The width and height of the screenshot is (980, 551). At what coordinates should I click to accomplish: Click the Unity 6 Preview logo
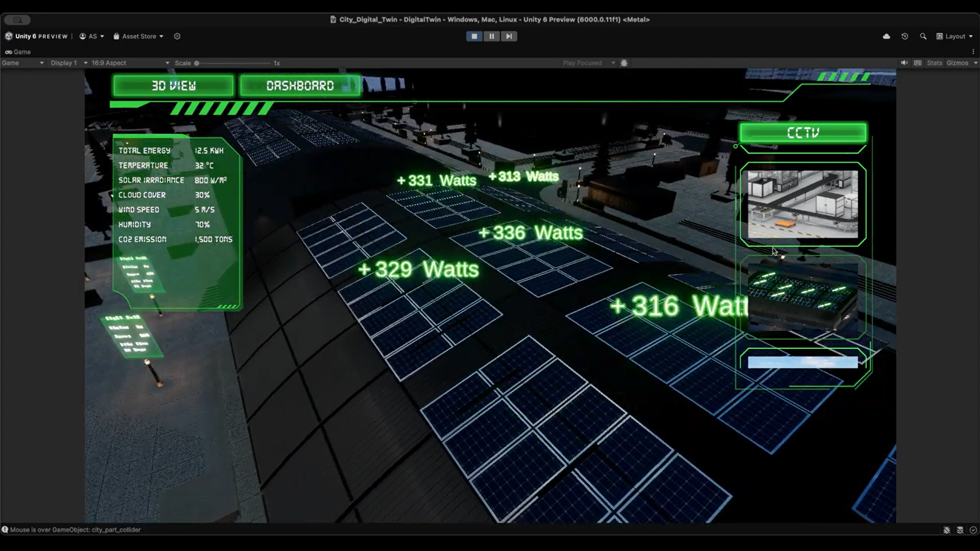point(36,36)
